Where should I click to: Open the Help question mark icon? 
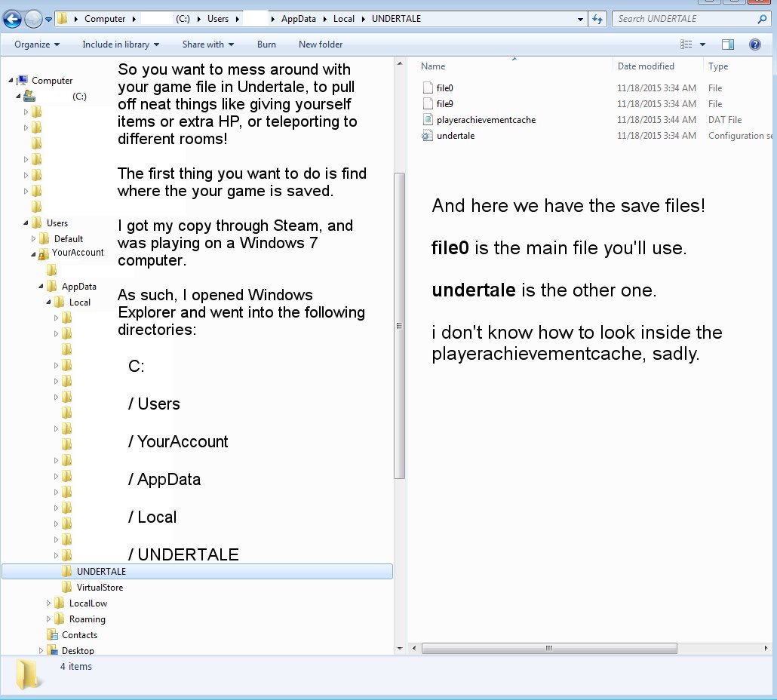(754, 45)
